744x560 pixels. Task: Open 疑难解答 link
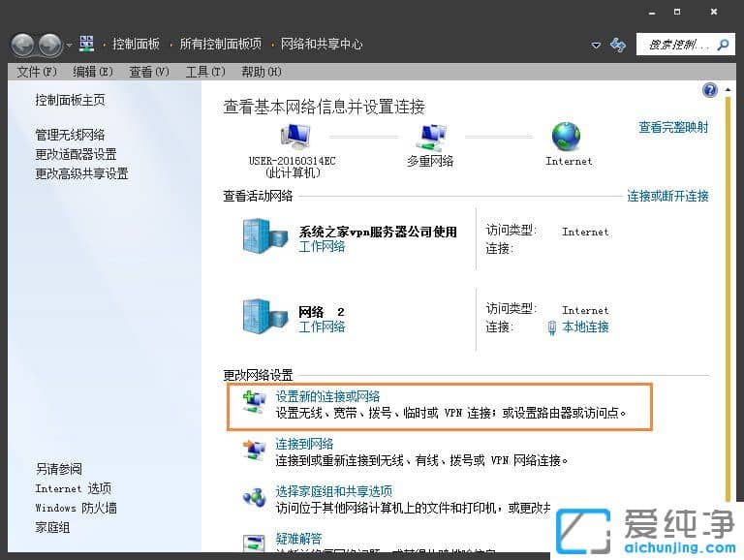click(x=299, y=539)
